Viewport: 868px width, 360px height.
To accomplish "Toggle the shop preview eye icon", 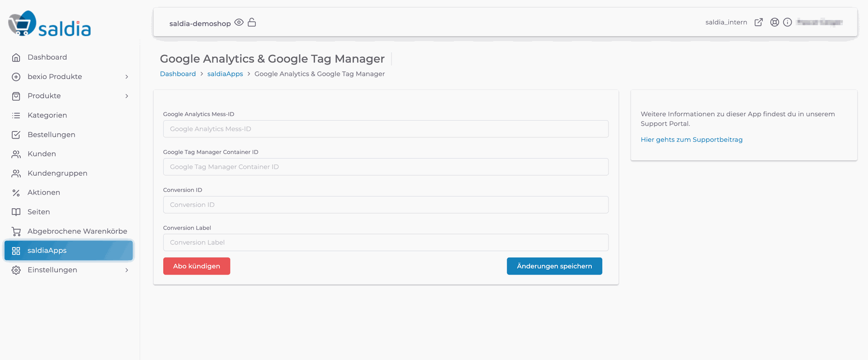I will [239, 22].
